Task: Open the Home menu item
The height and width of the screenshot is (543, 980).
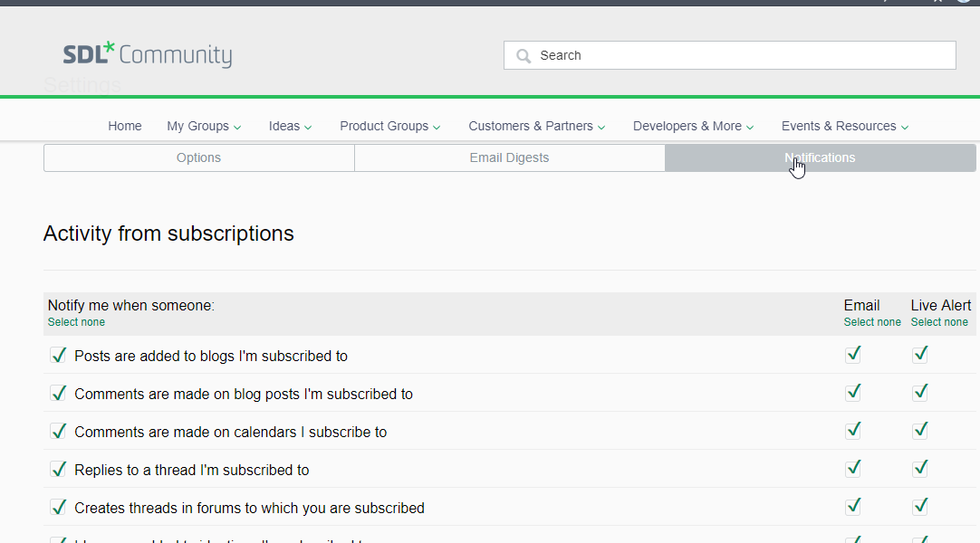Action: [x=125, y=126]
